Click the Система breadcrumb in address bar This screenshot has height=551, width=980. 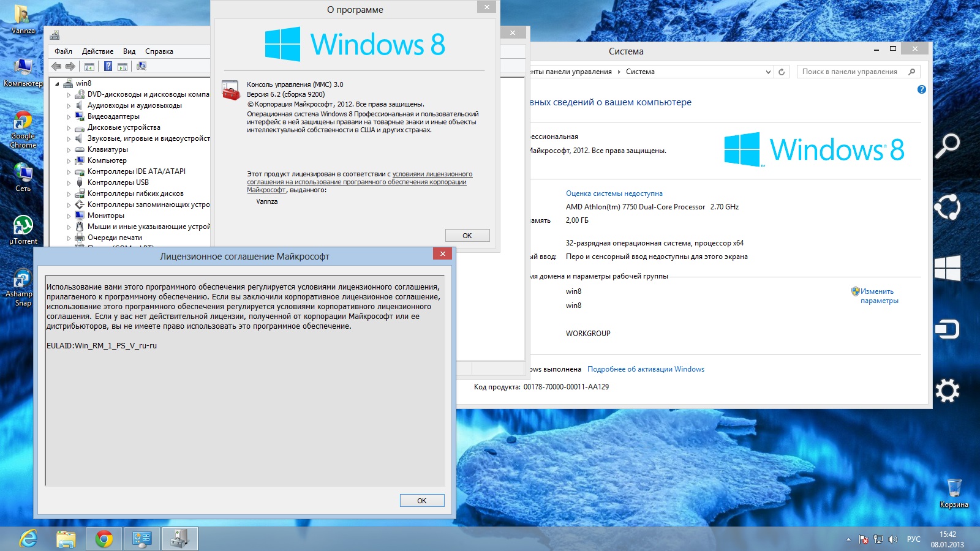[x=640, y=72]
